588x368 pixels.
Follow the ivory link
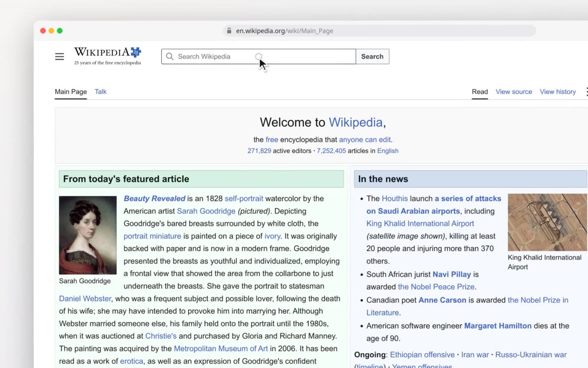click(x=272, y=236)
